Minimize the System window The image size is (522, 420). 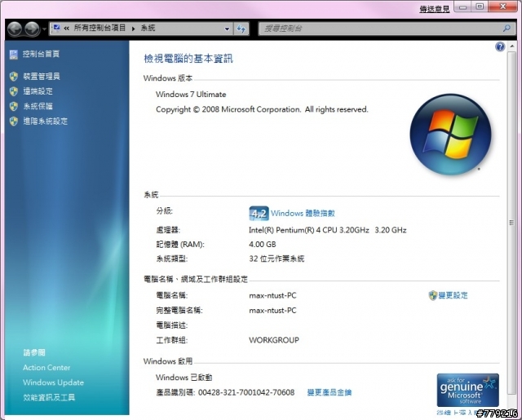pos(462,7)
